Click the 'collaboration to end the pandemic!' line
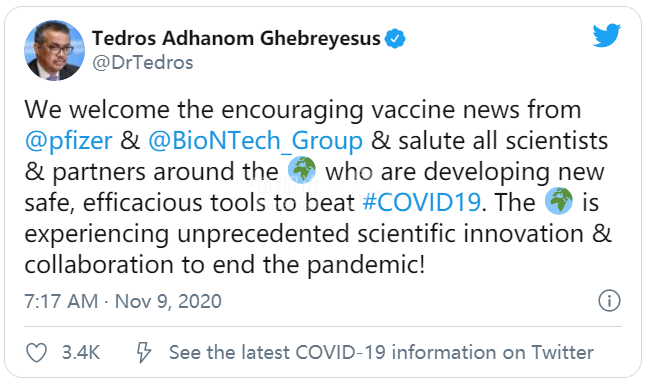Image resolution: width=649 pixels, height=382 pixels. 225,265
